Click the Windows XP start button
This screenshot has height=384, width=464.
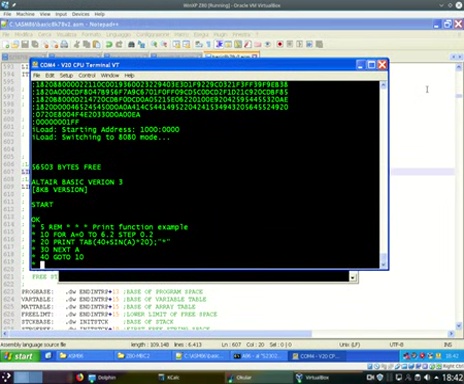coord(20,356)
